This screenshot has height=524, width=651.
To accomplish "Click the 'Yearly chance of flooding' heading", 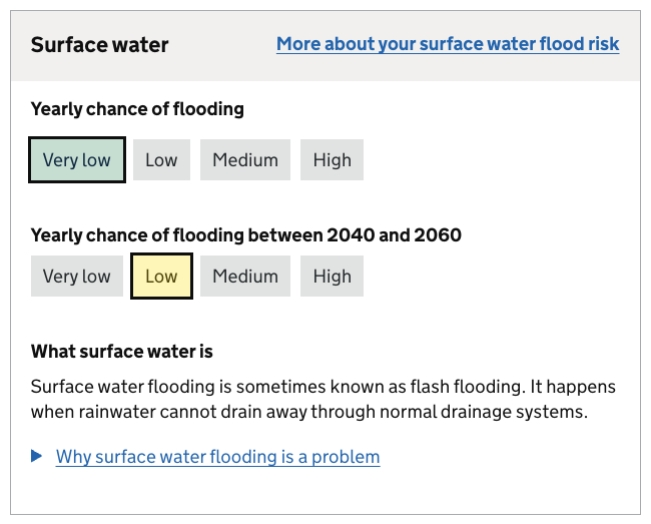I will (137, 109).
